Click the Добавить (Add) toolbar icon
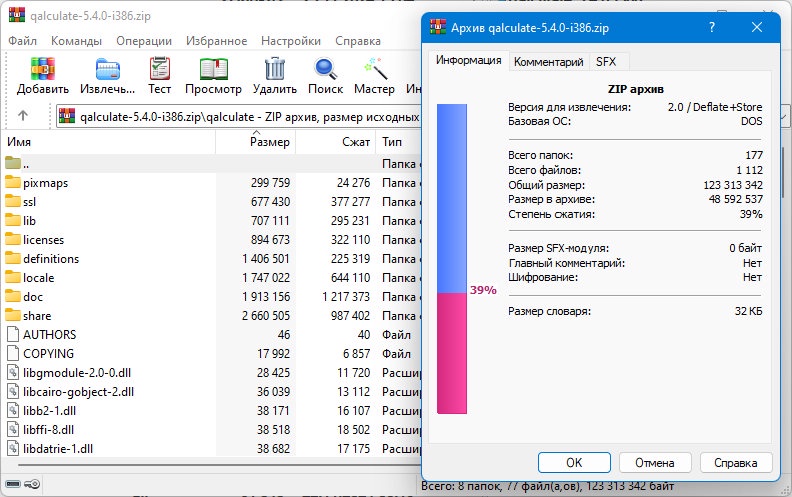Viewport: 792px width, 497px height. coord(42,69)
